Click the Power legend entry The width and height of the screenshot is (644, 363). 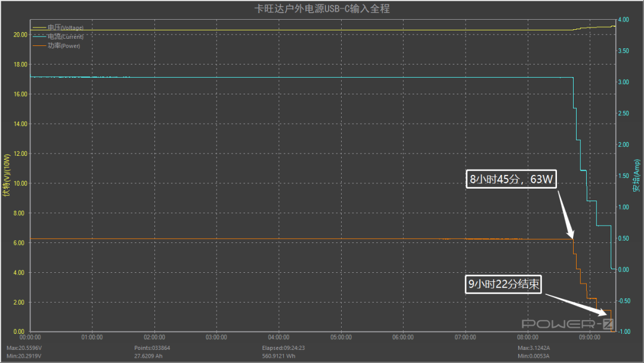tap(56, 45)
